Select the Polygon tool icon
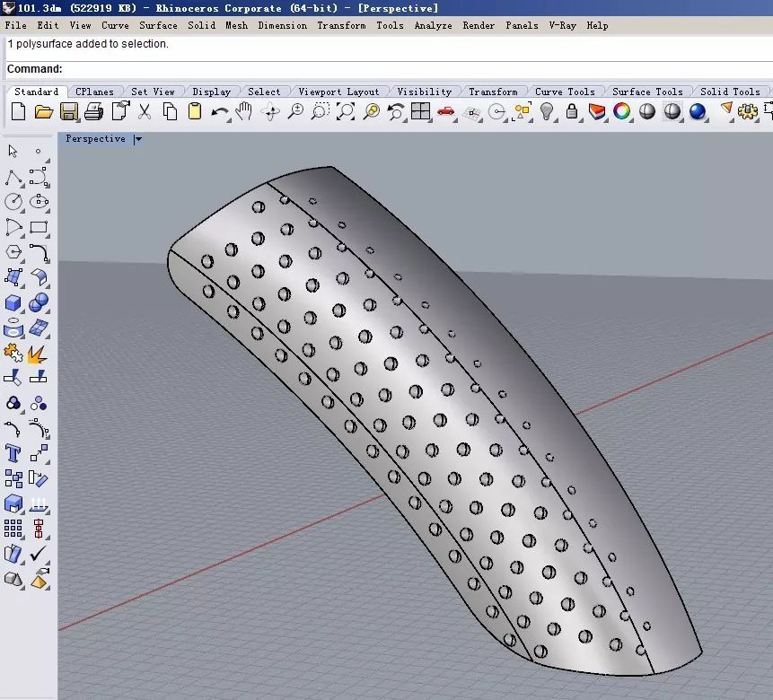Viewport: 773px width, 700px height. point(13,252)
